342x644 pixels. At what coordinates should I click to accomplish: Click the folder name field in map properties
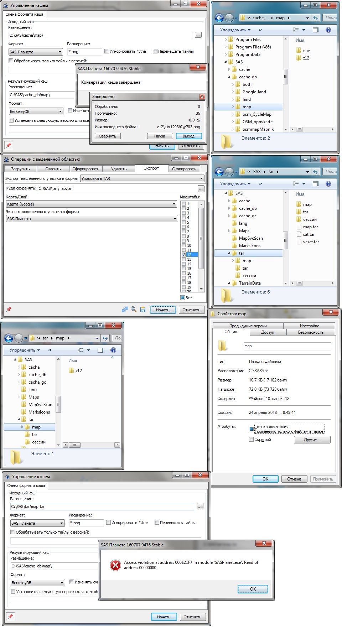[x=287, y=346]
